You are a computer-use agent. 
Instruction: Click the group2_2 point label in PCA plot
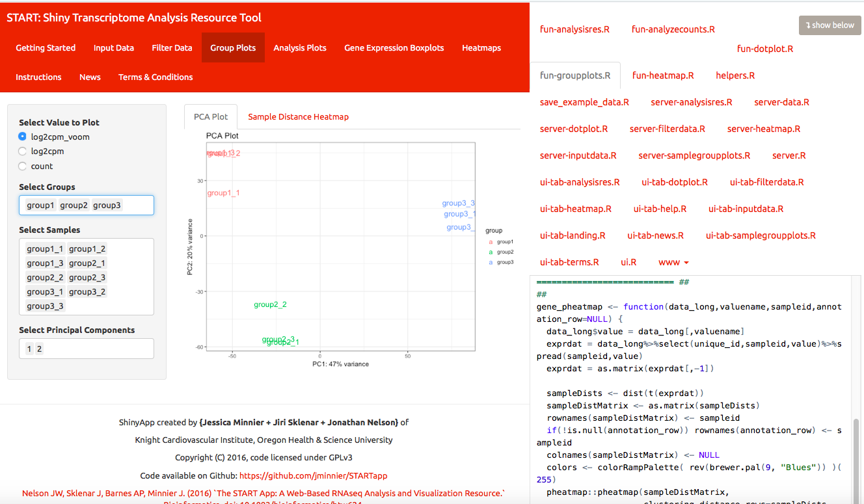pyautogui.click(x=270, y=304)
